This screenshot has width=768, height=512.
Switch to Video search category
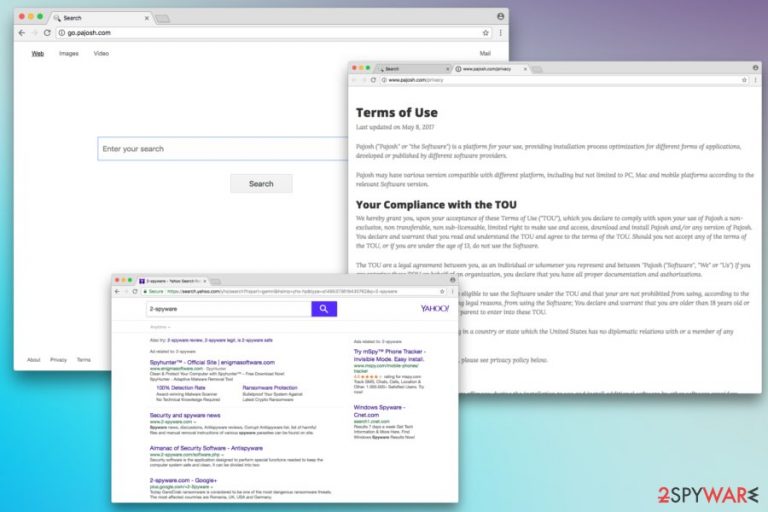click(101, 53)
